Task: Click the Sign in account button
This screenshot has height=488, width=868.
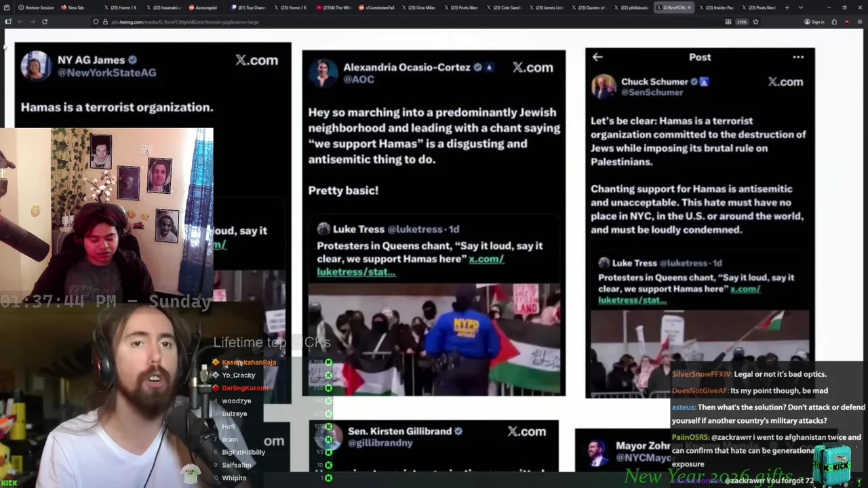Action: click(x=814, y=22)
